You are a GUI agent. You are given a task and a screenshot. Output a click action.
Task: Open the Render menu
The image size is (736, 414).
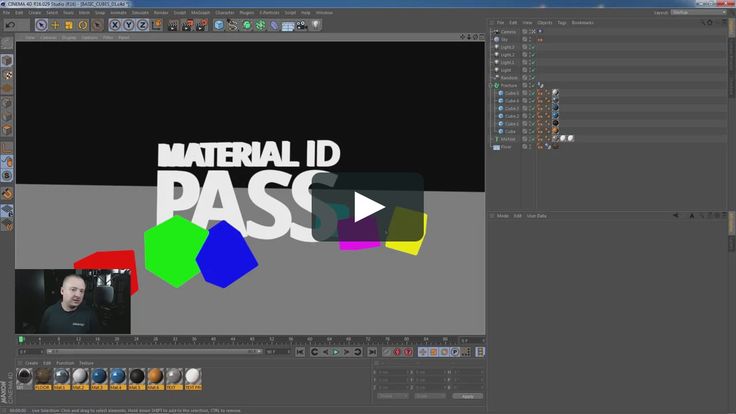pos(161,13)
